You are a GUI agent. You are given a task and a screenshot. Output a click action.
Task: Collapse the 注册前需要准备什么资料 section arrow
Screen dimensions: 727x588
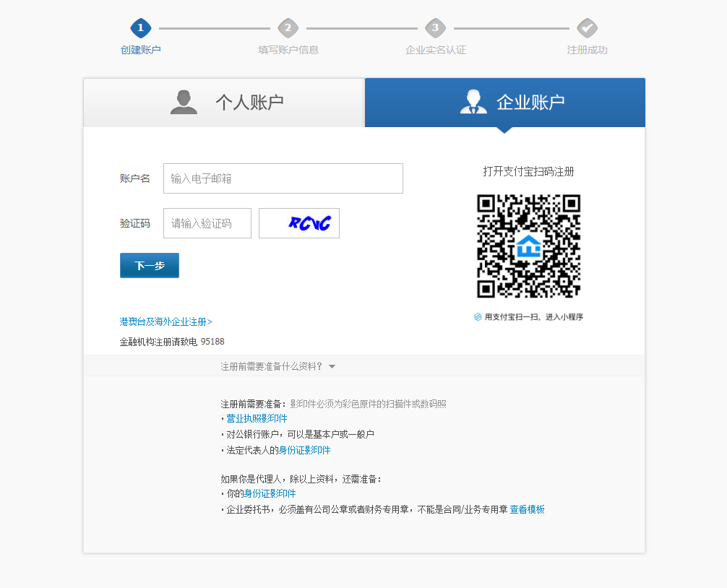point(332,366)
